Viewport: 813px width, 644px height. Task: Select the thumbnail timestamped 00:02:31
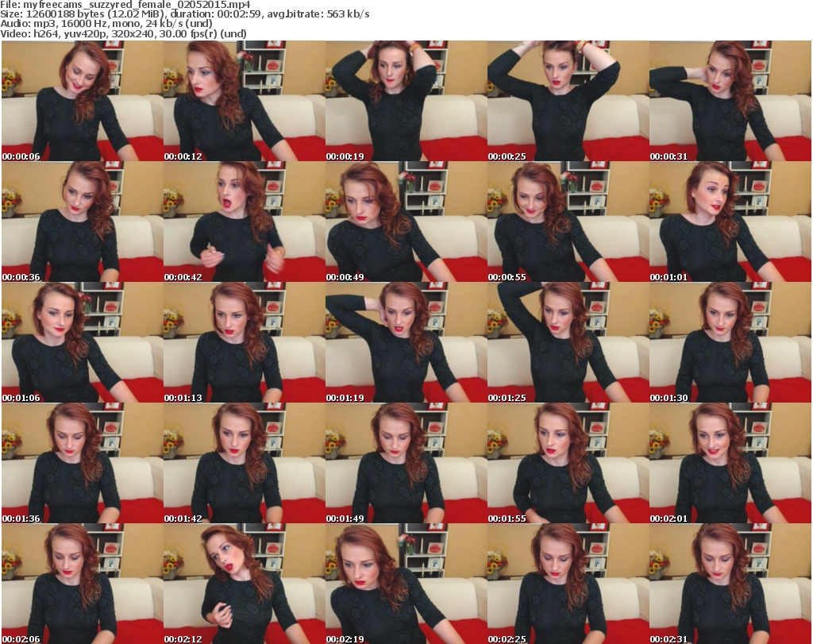[x=730, y=584]
